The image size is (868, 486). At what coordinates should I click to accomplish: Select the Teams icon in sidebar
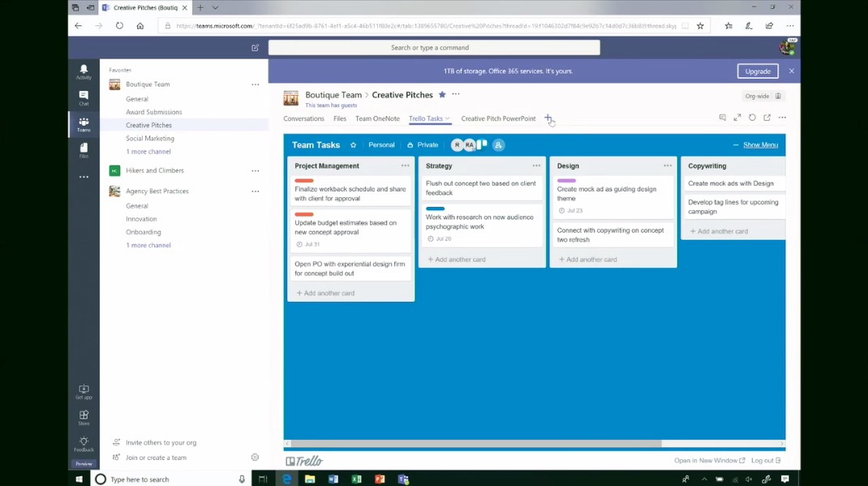tap(84, 124)
